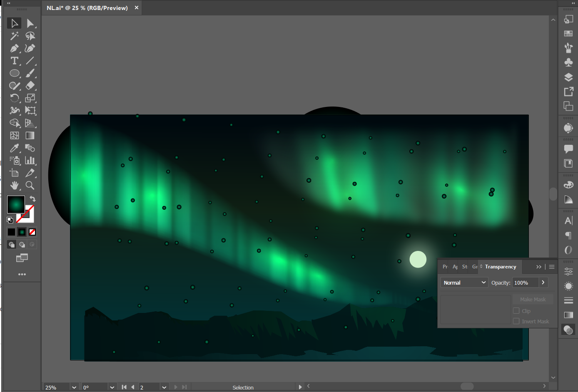Swap fill and stroke colors

point(32,198)
